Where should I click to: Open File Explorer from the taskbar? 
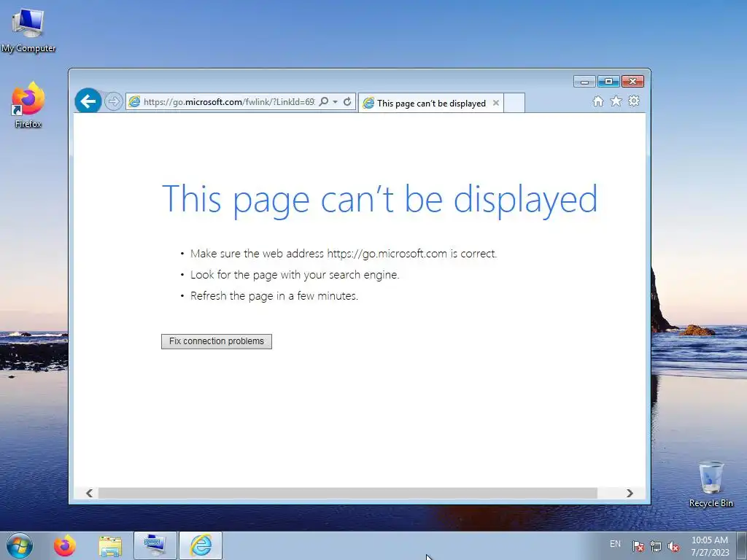tap(110, 545)
